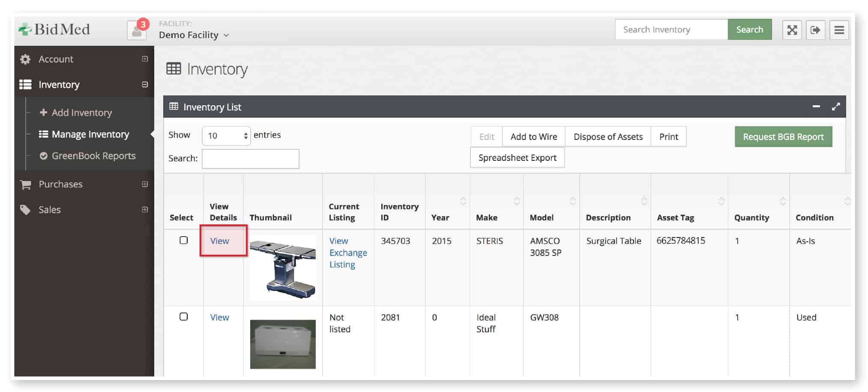The width and height of the screenshot is (868, 392).
Task: Collapse the Inventory menu section
Action: (145, 84)
